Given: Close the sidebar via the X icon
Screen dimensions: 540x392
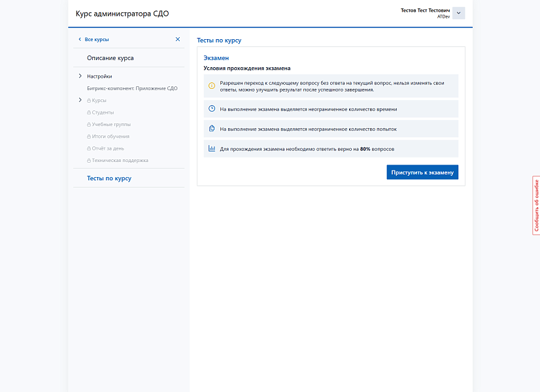Looking at the screenshot, I should point(177,39).
